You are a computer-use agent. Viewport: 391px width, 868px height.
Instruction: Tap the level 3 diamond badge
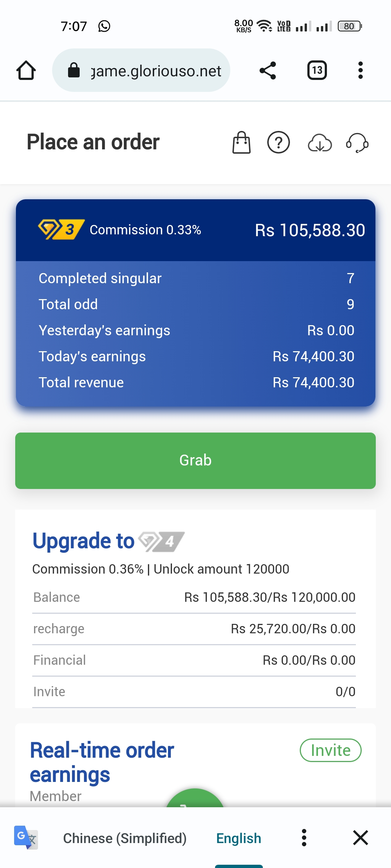point(61,229)
